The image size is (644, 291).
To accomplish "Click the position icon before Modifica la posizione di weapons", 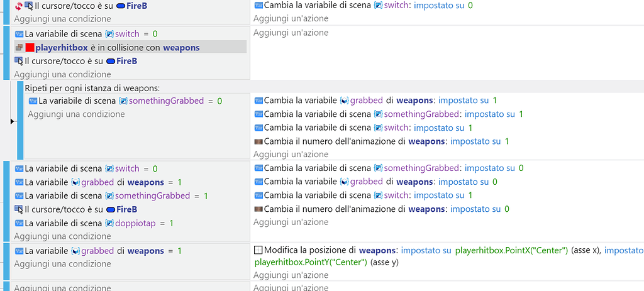I will click(x=258, y=250).
